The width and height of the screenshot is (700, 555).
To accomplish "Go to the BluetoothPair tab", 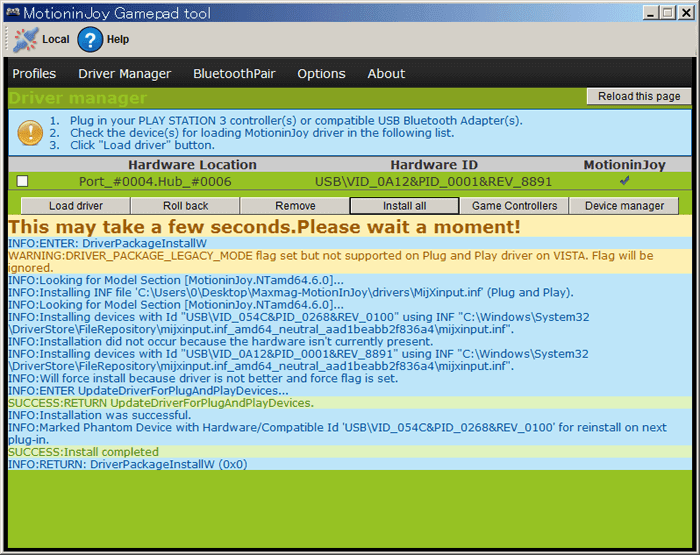I will [234, 74].
